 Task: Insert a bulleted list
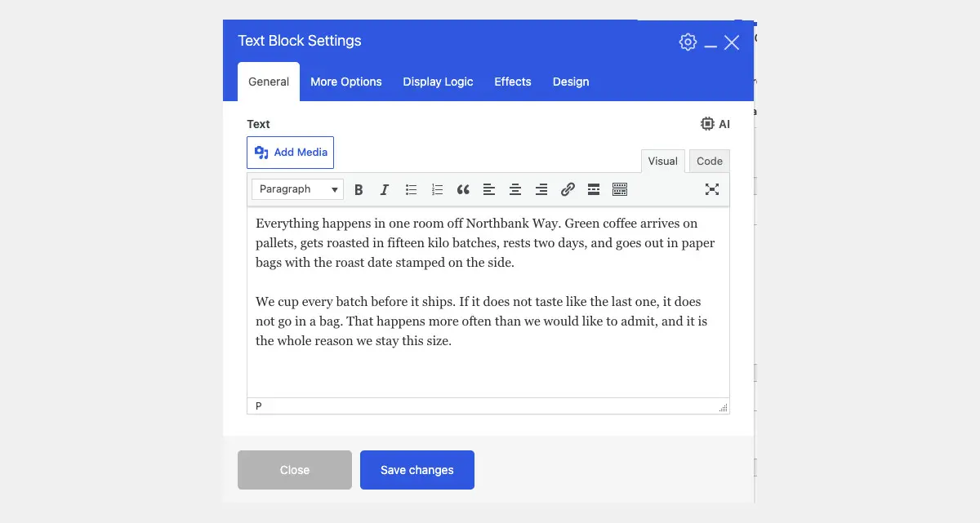(411, 189)
